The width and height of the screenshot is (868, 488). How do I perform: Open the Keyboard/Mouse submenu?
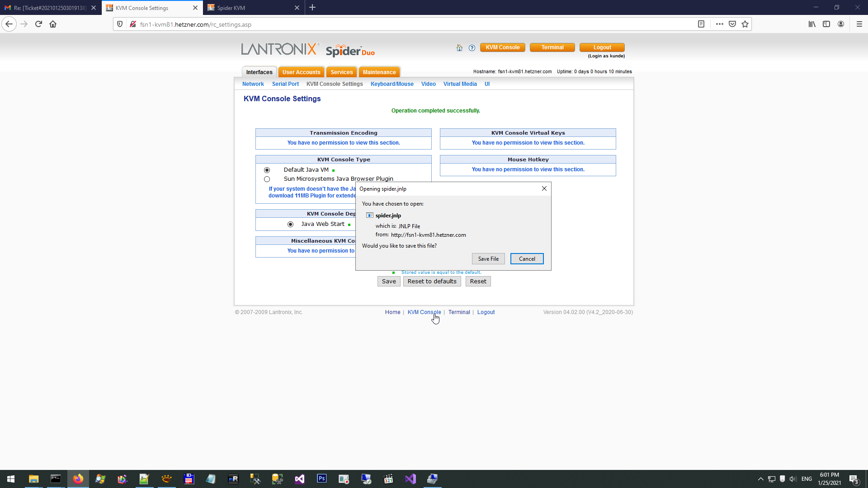pos(392,84)
